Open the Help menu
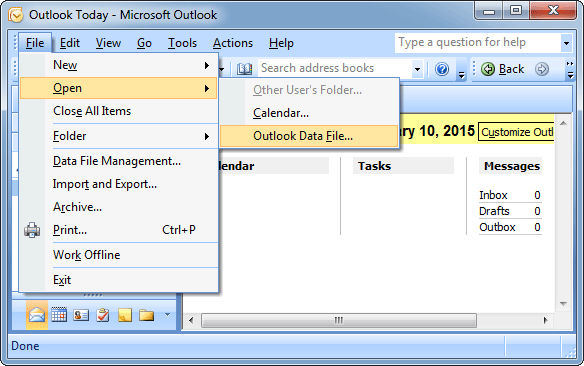The image size is (584, 366). (281, 43)
